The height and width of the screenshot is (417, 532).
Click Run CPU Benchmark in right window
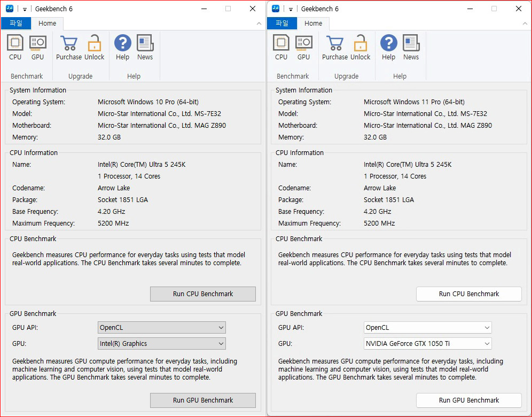pyautogui.click(x=469, y=294)
